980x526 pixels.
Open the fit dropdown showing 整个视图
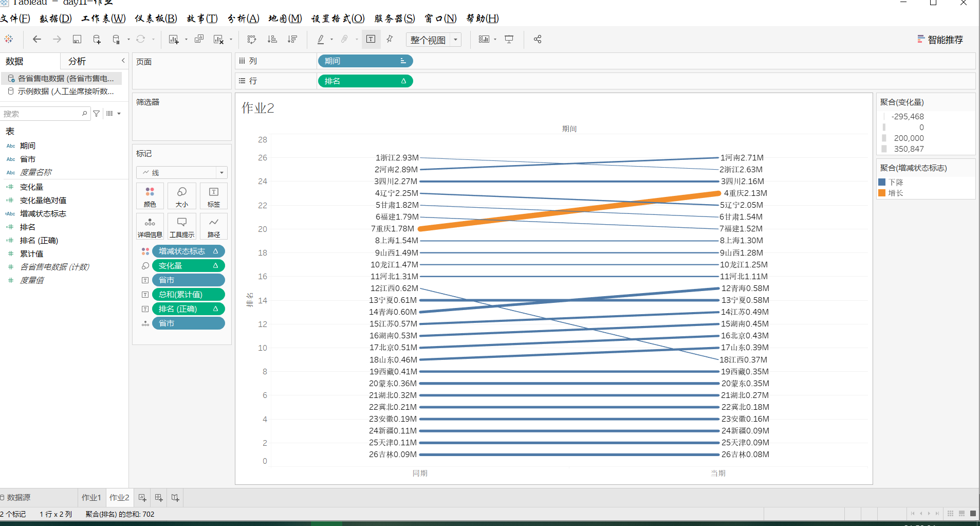(x=434, y=40)
